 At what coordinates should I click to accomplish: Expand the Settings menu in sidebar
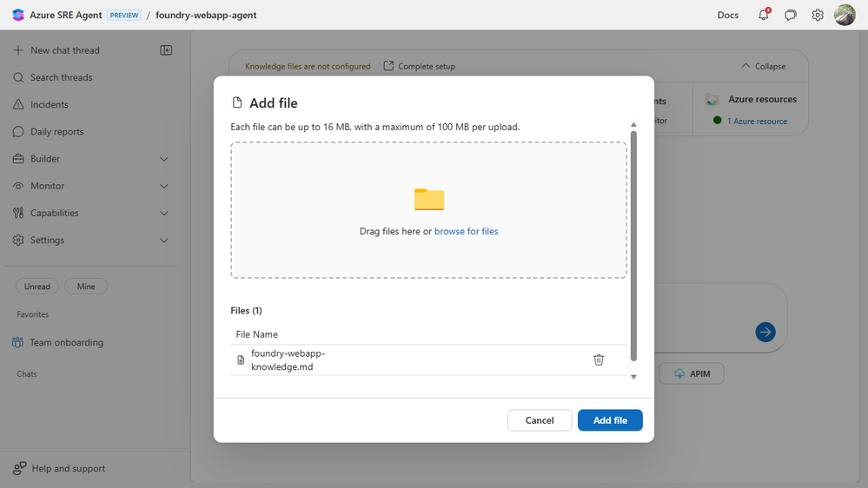click(x=164, y=240)
